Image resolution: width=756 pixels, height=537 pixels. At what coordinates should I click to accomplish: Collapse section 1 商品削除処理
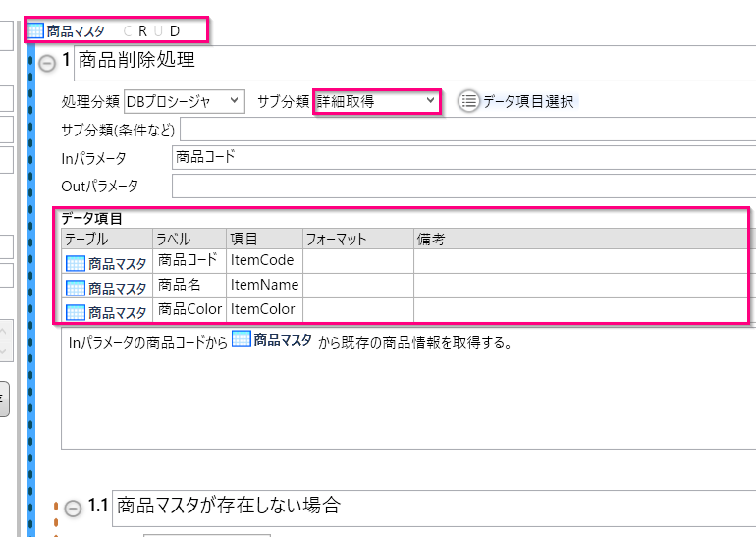47,64
